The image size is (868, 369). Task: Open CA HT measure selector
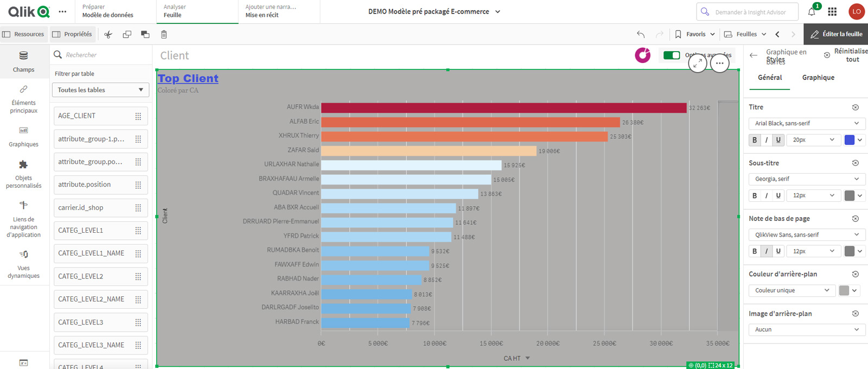(x=516, y=358)
